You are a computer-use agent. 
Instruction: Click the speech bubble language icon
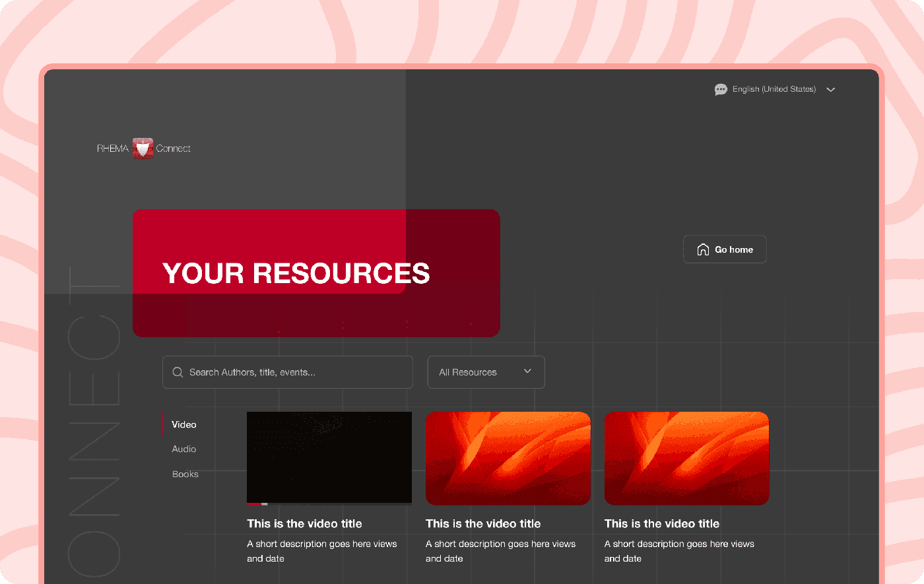pos(721,90)
